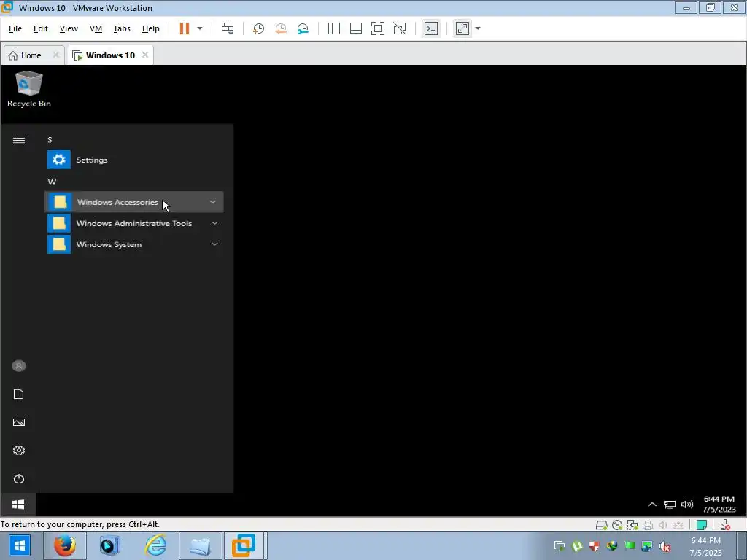Click the guest network tray icon
The height and width of the screenshot is (560, 747).
click(x=670, y=505)
